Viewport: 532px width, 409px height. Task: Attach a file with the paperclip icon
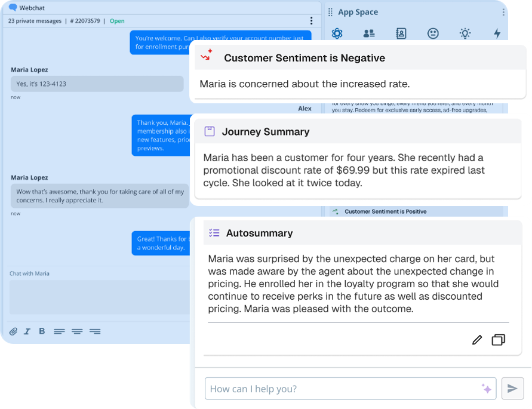[13, 331]
